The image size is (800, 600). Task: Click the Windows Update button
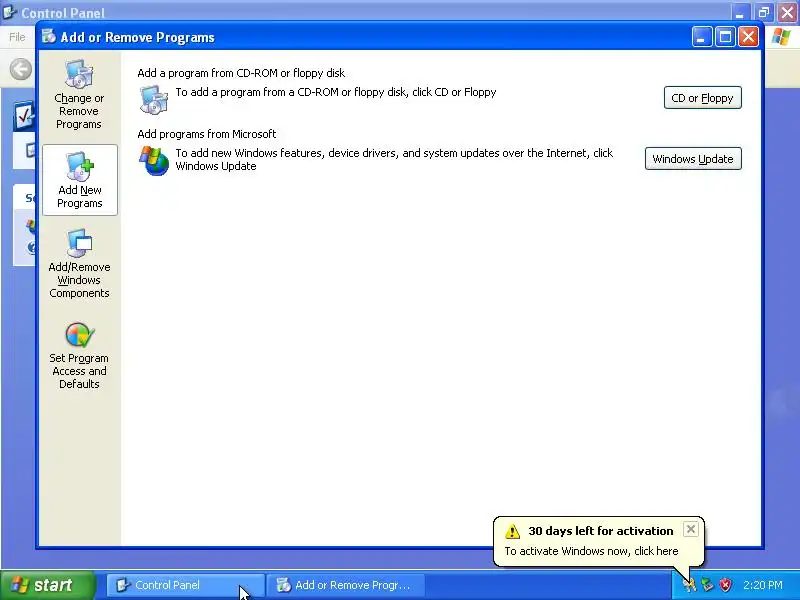693,159
